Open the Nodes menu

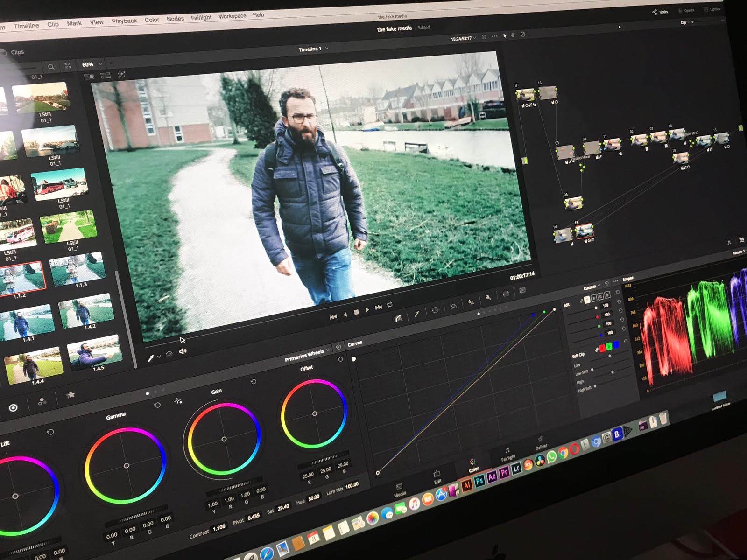(175, 19)
